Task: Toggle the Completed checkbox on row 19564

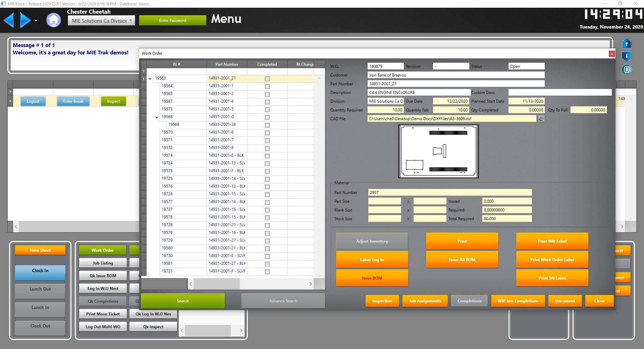Action: coord(267,86)
